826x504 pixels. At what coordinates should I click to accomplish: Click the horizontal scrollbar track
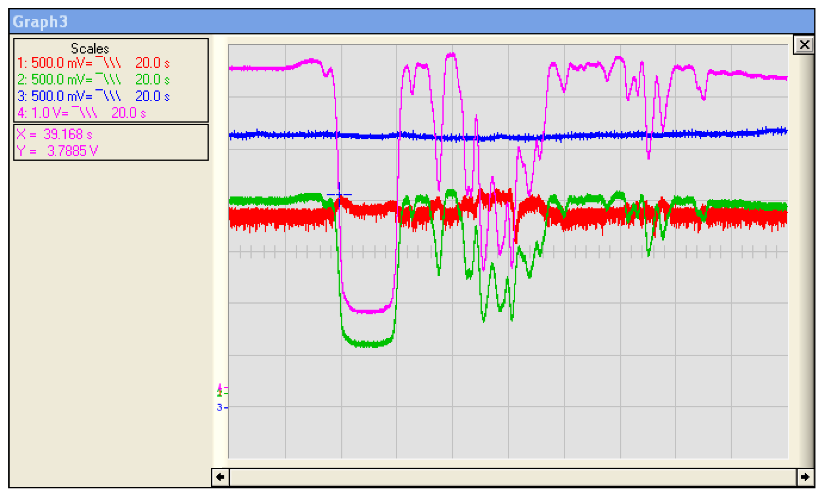click(x=513, y=477)
